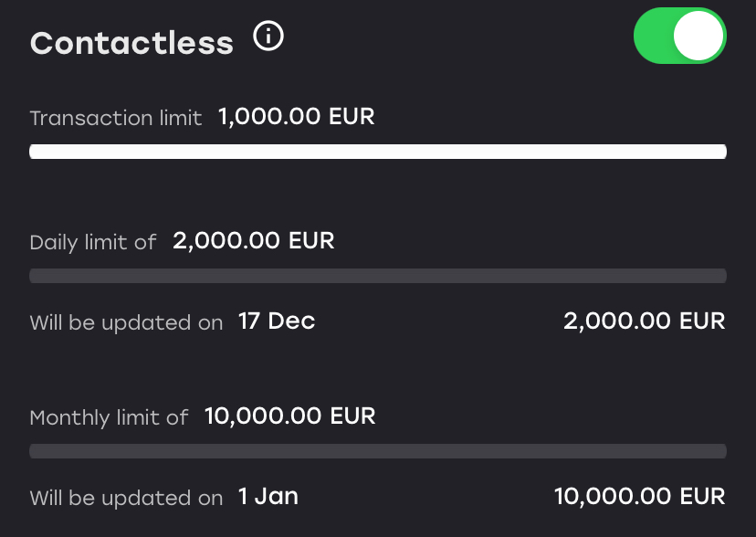Click "Will be updated on" above the monthly limit

coord(126,323)
